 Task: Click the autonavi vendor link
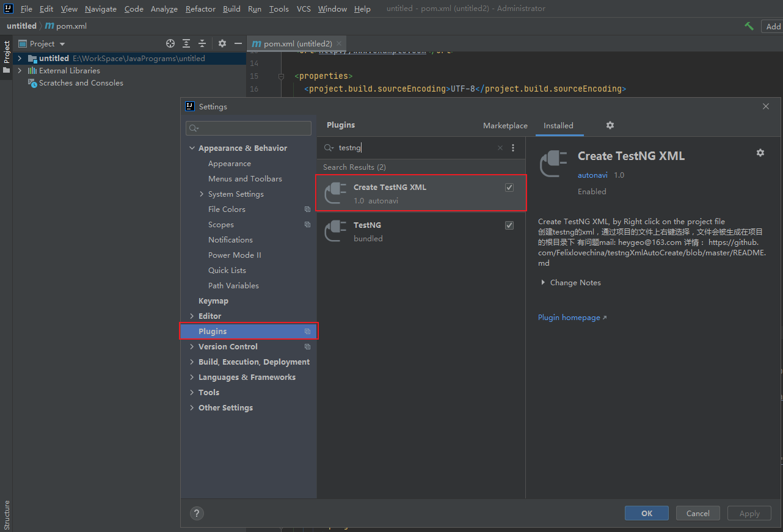(x=592, y=175)
